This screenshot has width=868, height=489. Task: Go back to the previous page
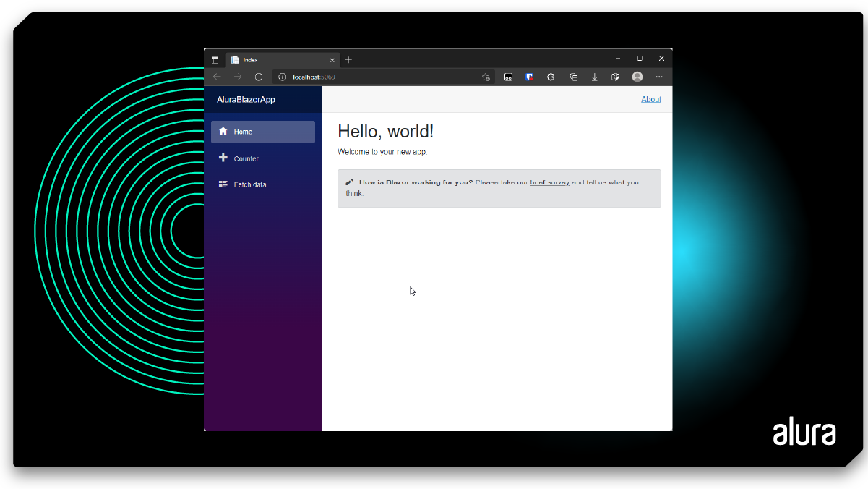click(217, 77)
